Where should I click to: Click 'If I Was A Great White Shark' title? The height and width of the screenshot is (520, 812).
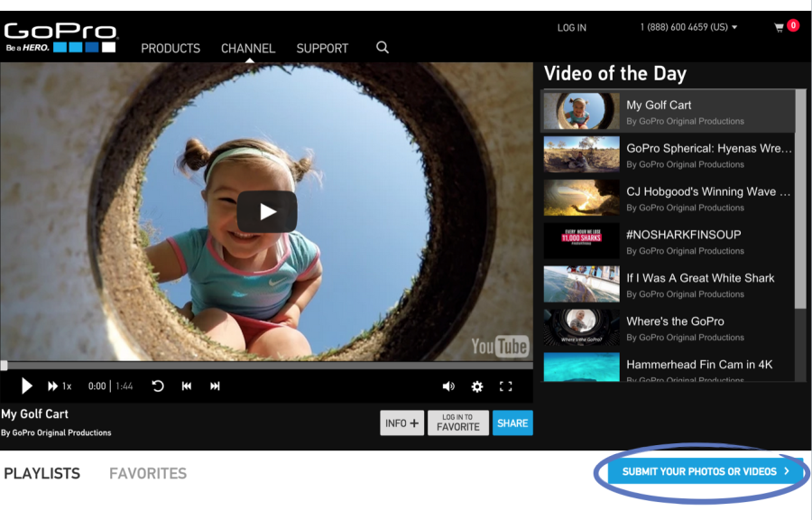tap(700, 278)
